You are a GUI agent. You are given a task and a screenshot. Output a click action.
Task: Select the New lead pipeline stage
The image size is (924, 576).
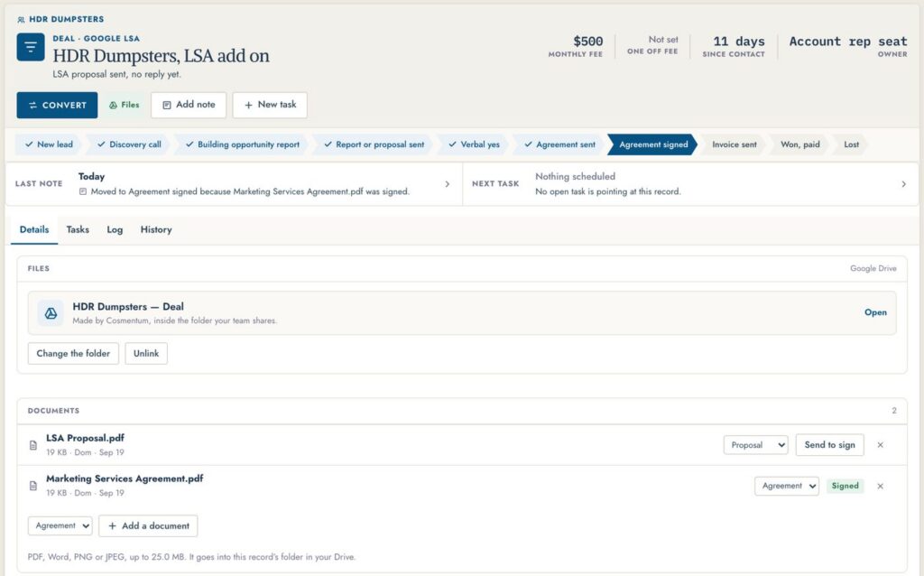pyautogui.click(x=50, y=144)
